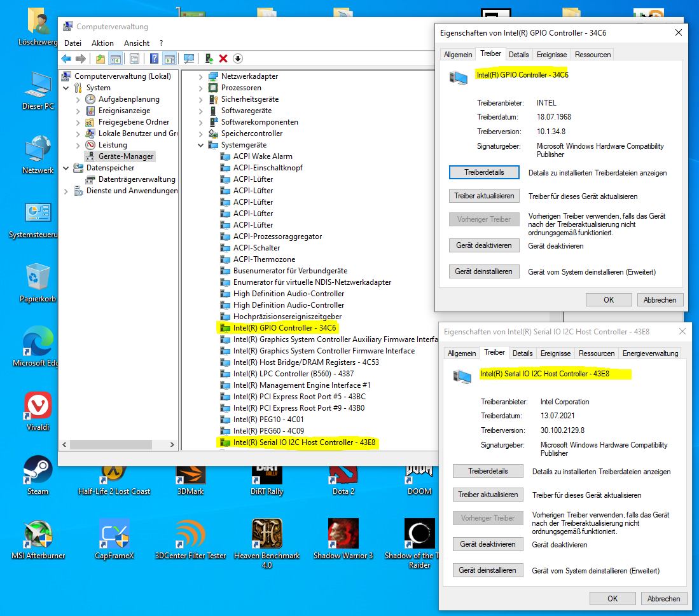Select Hochpräzisionsereigniszeitgeber device
The image size is (699, 616).
click(287, 317)
